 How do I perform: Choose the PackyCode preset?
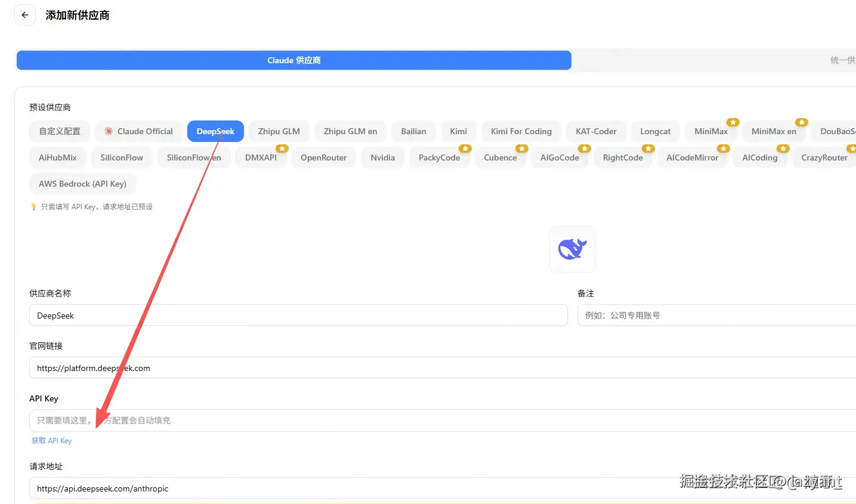coord(439,157)
